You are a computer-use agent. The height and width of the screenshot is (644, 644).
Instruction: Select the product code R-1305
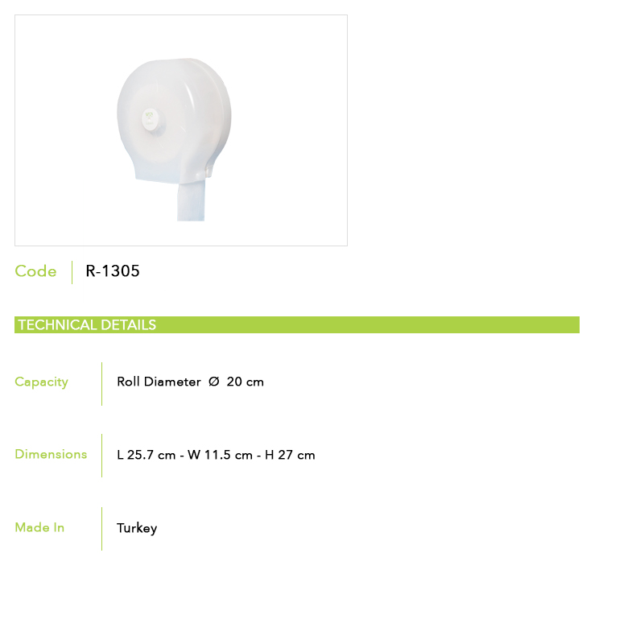point(113,271)
